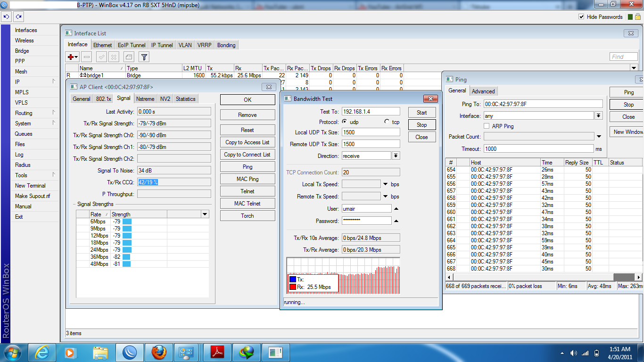Click OK in AP Client window

[248, 100]
